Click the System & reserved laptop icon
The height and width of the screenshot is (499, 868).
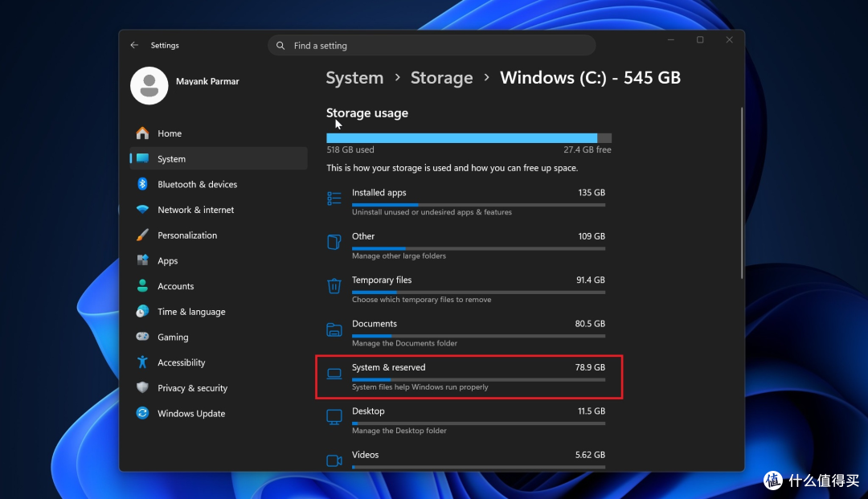click(334, 374)
